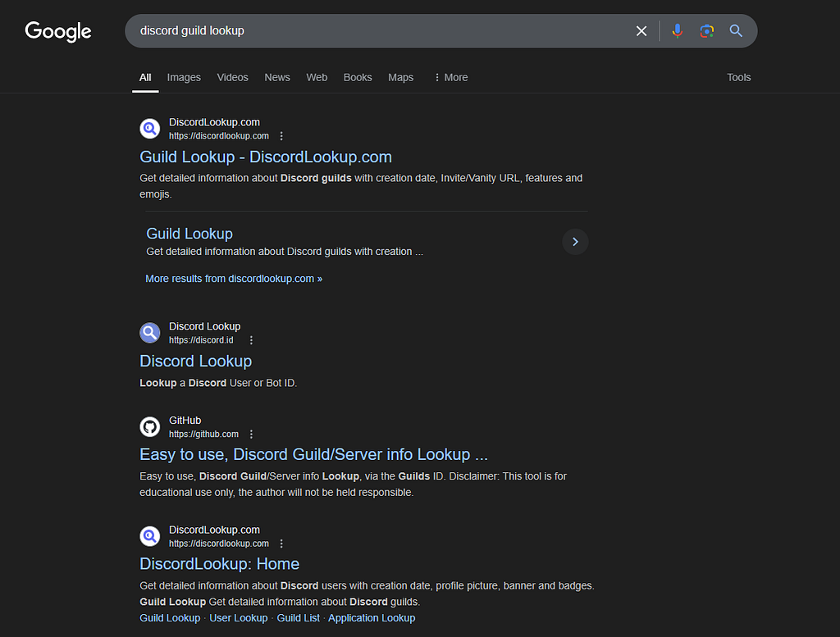Screen dimensions: 840x637
Task: Switch to the News tab
Action: point(277,78)
